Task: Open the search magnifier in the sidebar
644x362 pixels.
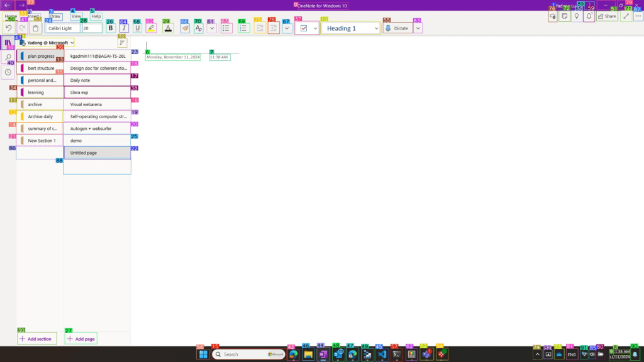Action: 8,57
